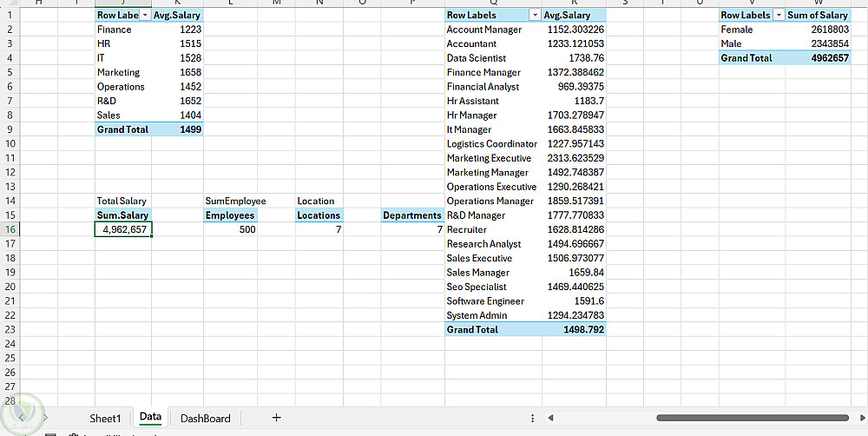Select the Marketing department label
Viewport: 868px width, 436px height.
123,73
